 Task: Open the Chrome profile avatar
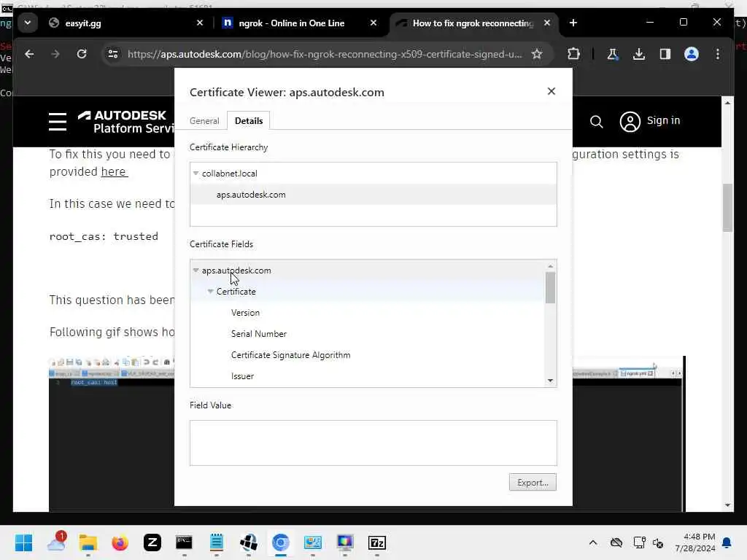[692, 54]
